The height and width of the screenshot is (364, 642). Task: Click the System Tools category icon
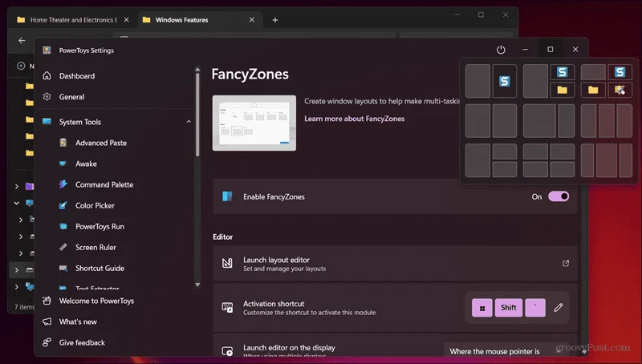(x=47, y=122)
